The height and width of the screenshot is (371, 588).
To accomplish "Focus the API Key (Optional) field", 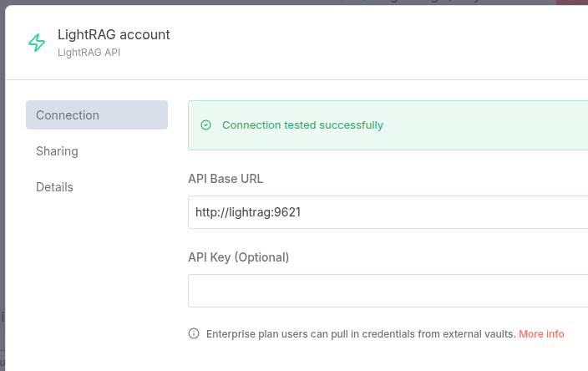I will (x=388, y=291).
